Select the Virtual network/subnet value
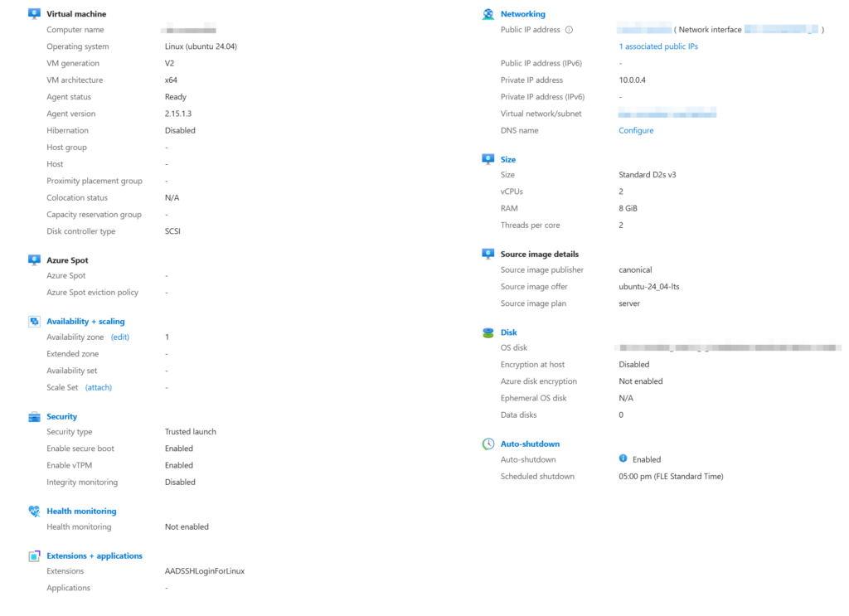This screenshot has height=616, width=849. pos(667,113)
